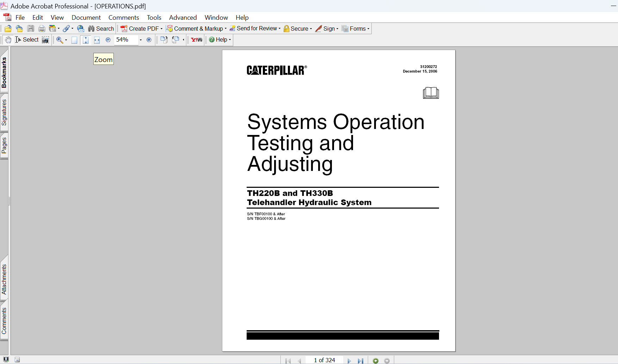The width and height of the screenshot is (618, 364).
Task: Rotate page counterclockwise icon
Action: (175, 40)
